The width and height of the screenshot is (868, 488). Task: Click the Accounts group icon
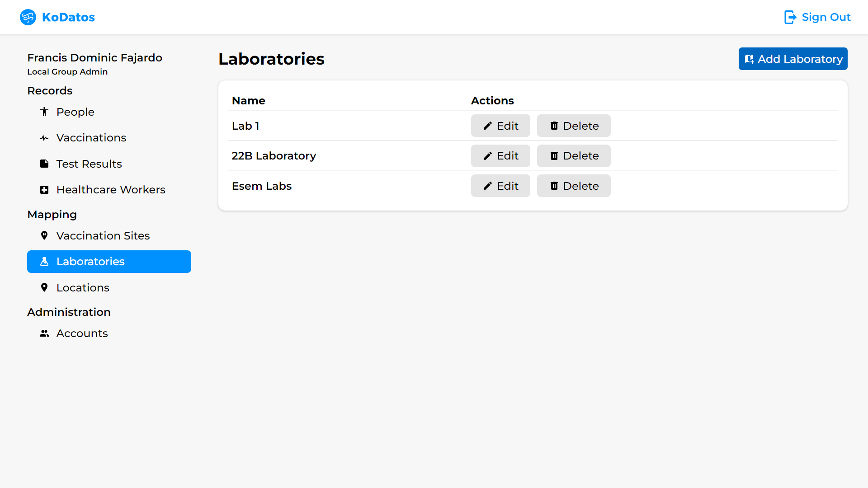(x=44, y=333)
